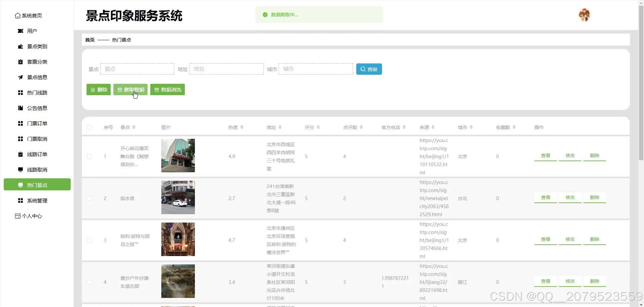Click the 公告信息 sidebar icon
Viewport: 644px width, 307px height.
coord(20,108)
